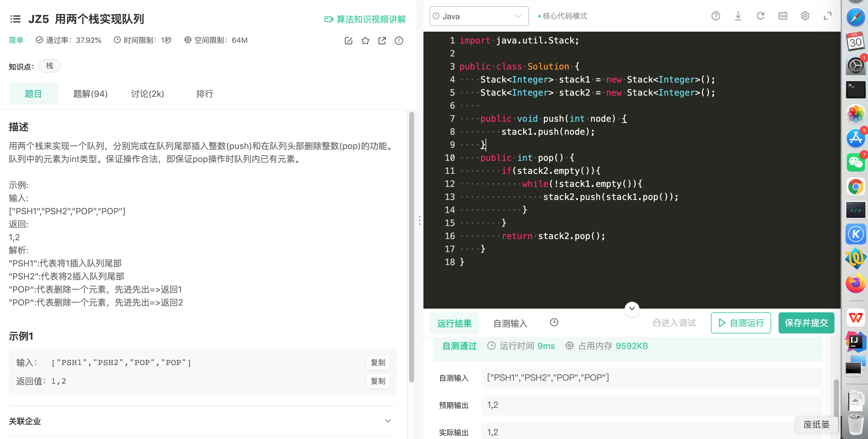Click the description panel scrollbar
This screenshot has width=868, height=439.
click(411, 247)
